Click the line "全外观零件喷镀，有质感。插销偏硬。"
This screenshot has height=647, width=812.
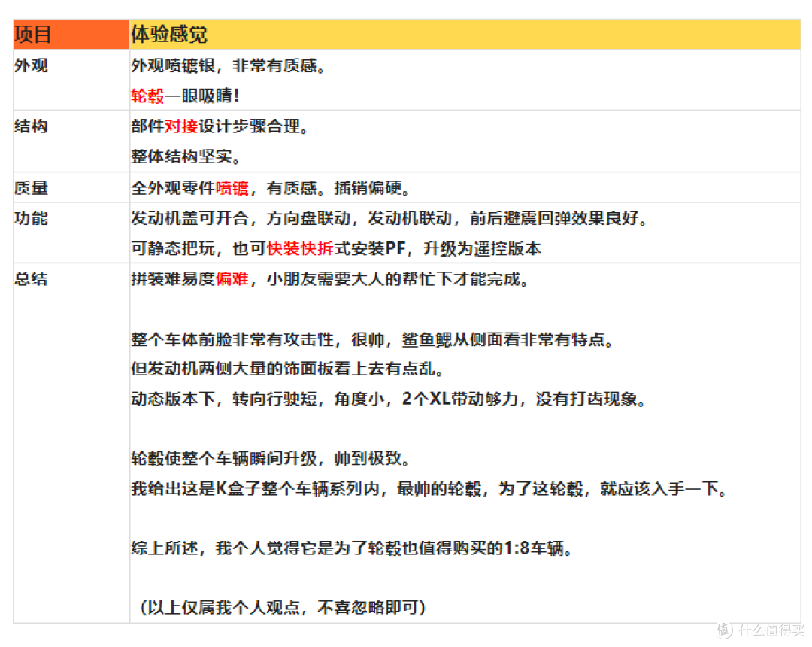click(271, 187)
